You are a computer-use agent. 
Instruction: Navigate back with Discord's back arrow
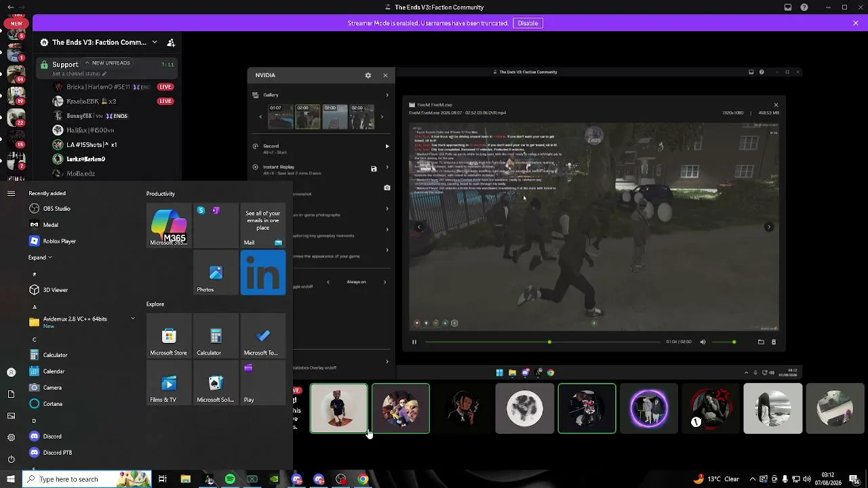click(10, 7)
